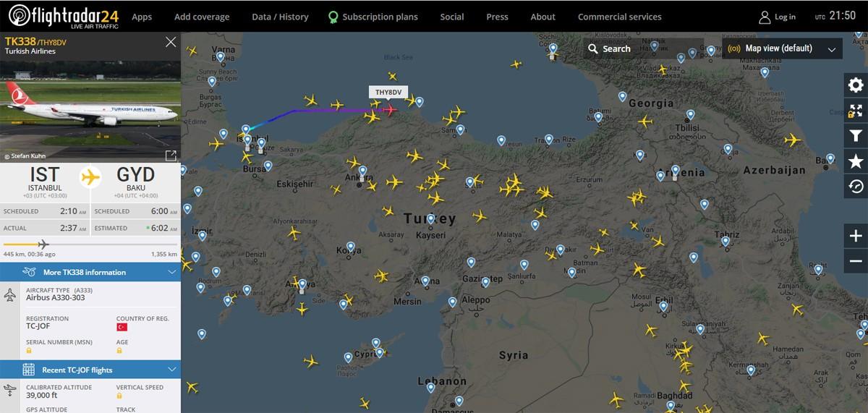Screen dimensions: 868x413
Task: Open map settings gear icon
Action: point(856,86)
